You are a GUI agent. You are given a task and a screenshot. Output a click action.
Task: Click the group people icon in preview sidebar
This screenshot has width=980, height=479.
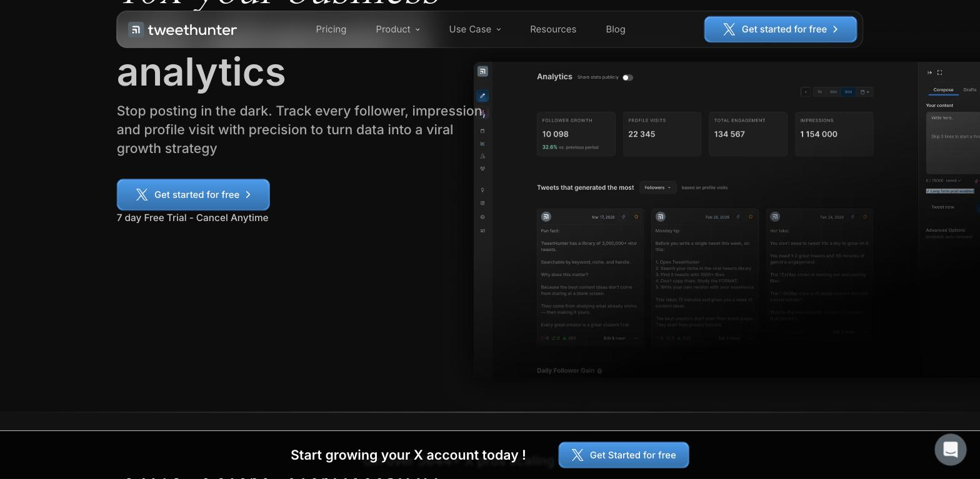(x=482, y=169)
